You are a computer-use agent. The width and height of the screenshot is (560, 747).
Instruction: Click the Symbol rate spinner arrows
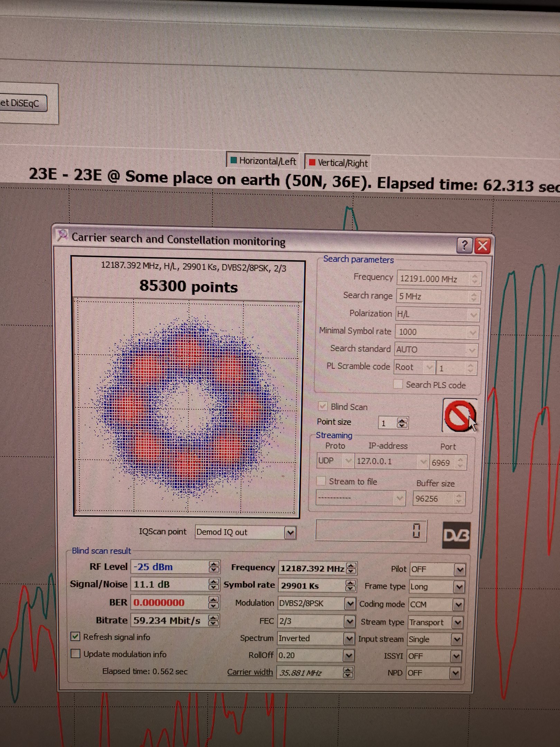click(x=351, y=585)
